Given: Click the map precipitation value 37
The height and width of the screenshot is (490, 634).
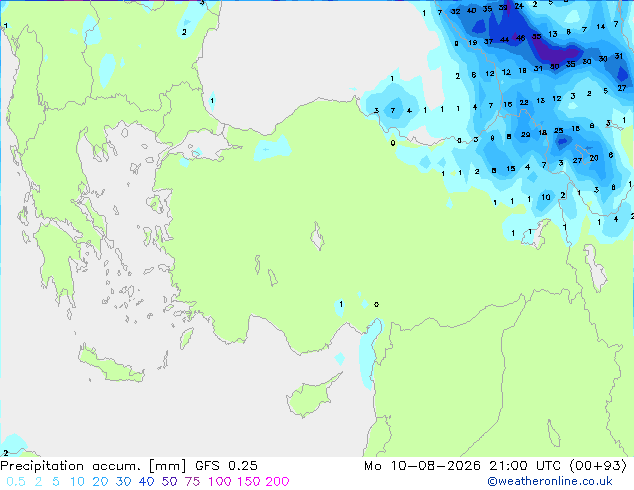Looking at the screenshot, I should [488, 41].
